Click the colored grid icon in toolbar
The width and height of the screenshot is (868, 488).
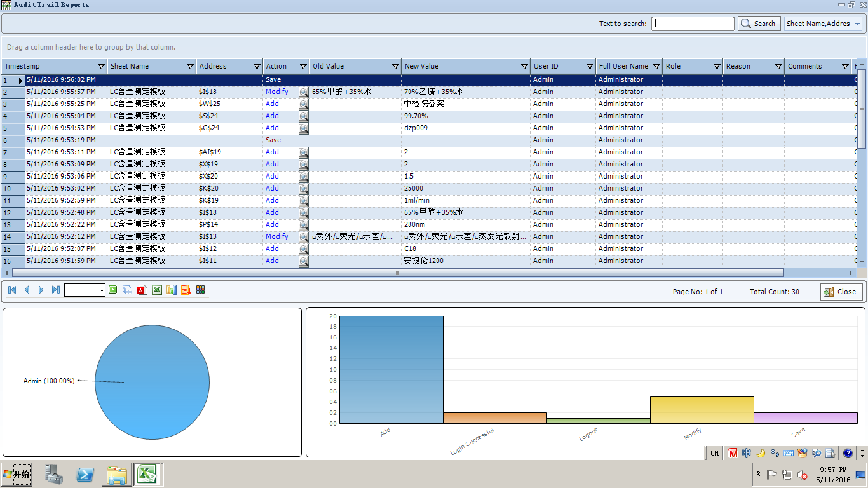[x=201, y=290]
